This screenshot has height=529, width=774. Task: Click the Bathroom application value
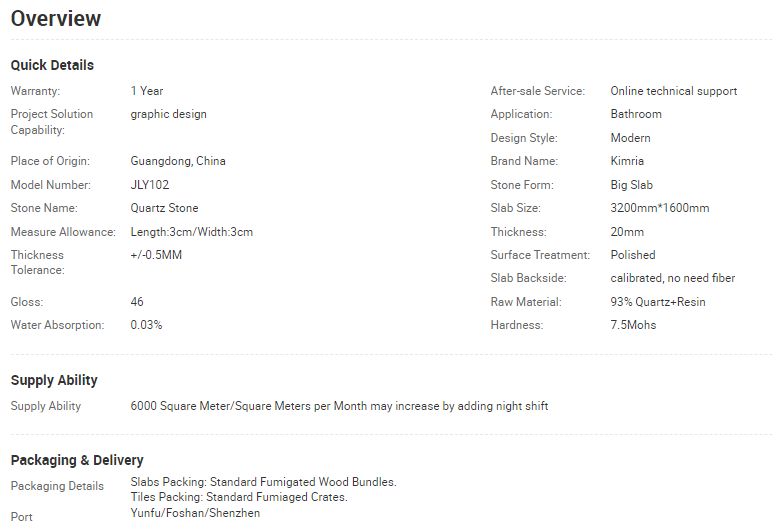636,114
